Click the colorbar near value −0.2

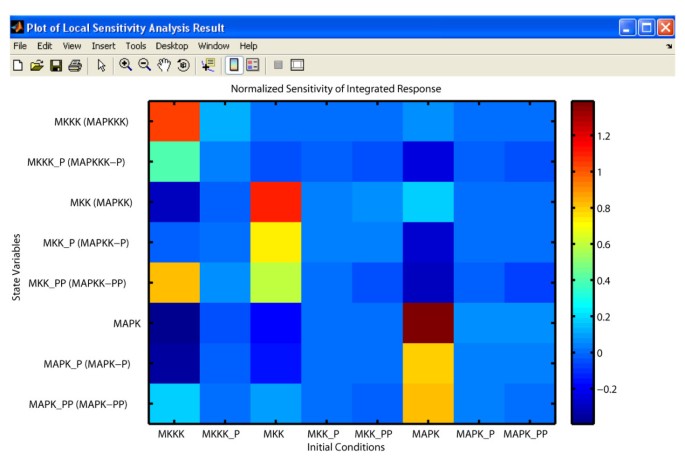[x=583, y=389]
